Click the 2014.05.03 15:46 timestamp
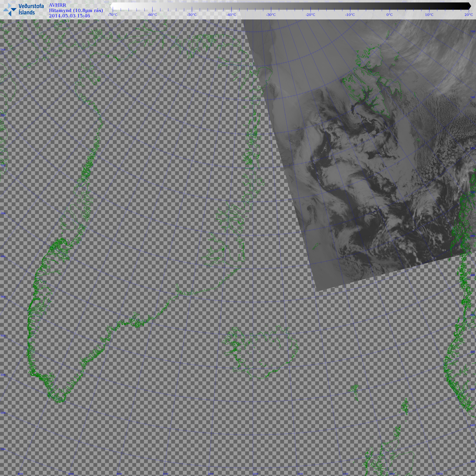This screenshot has width=476, height=476. tap(70, 16)
